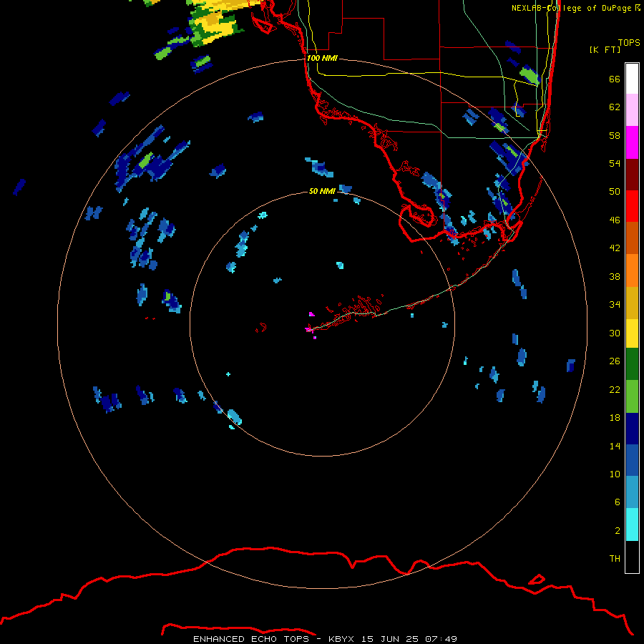Click the bright red legend swatch
Screen dimensions: 644x644
[632, 206]
